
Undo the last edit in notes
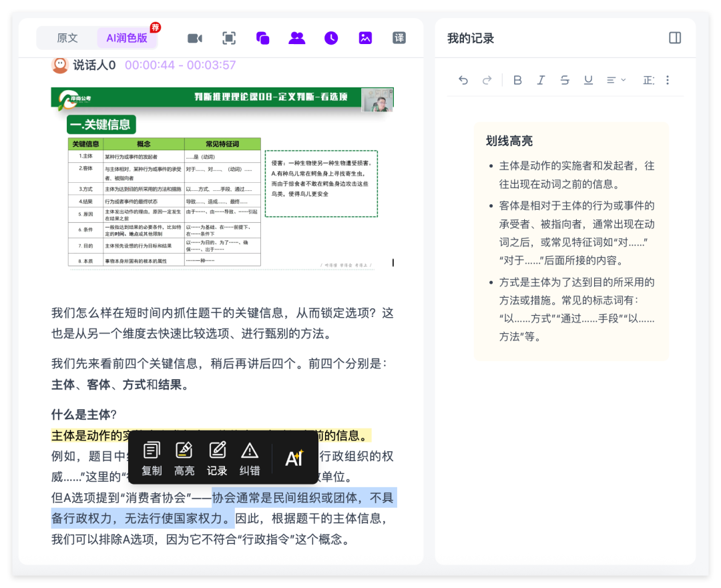[463, 81]
